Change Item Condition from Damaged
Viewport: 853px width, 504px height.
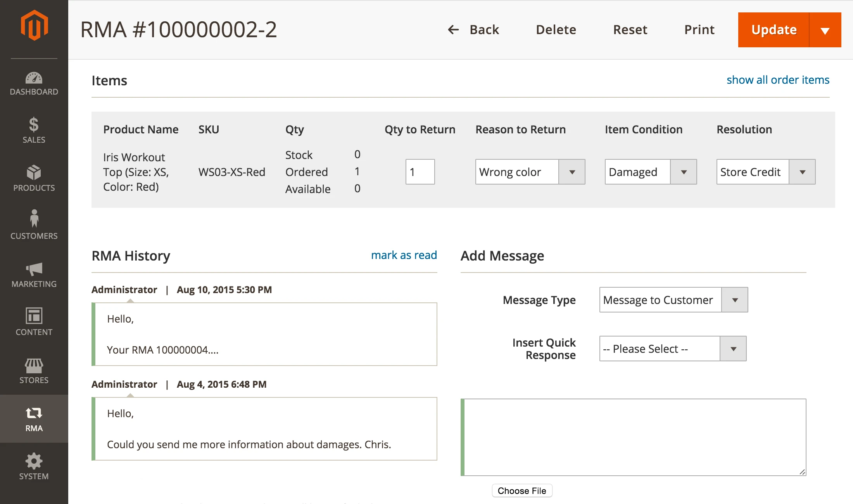684,172
